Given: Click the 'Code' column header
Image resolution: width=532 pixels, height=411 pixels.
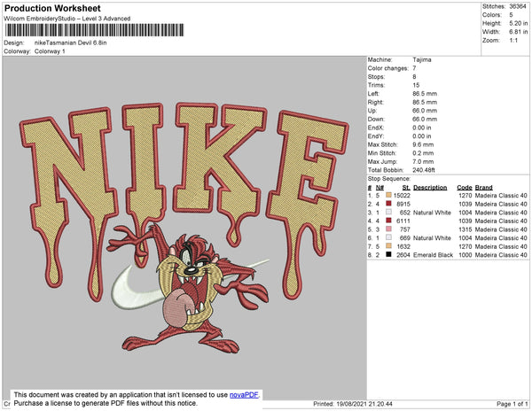Looking at the screenshot, I should point(464,188).
